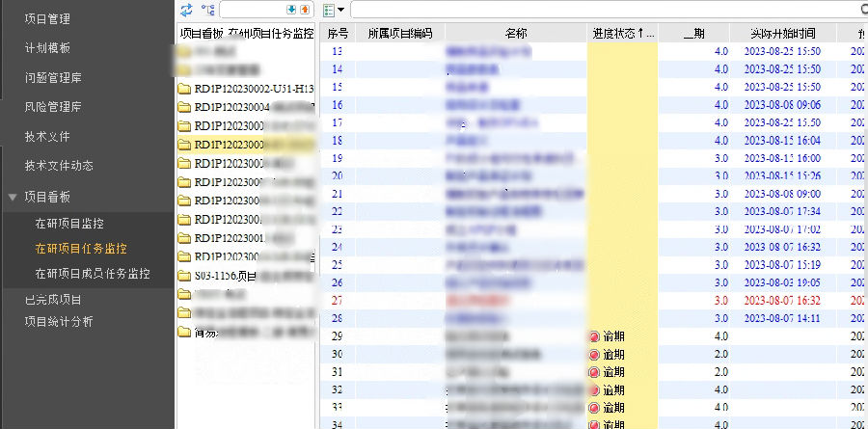This screenshot has height=429, width=868.
Task: Click the red overdue icon in row 31
Action: 595,372
